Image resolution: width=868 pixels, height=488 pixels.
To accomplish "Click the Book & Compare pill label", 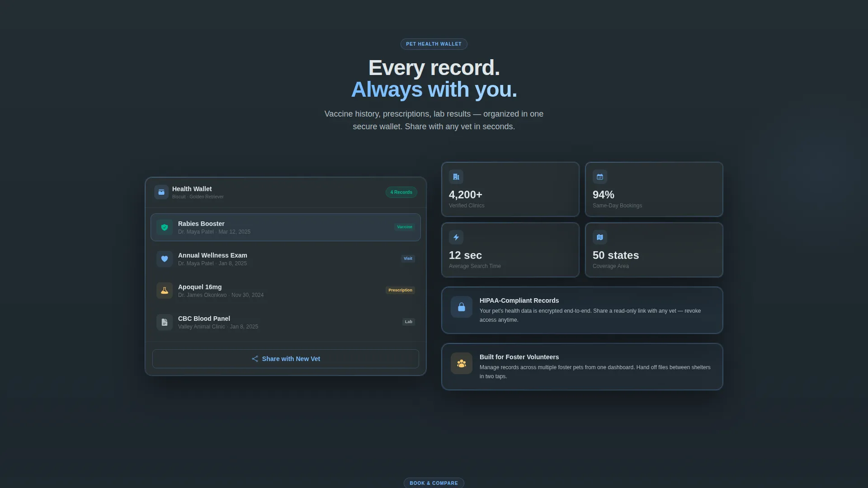I will tap(434, 483).
